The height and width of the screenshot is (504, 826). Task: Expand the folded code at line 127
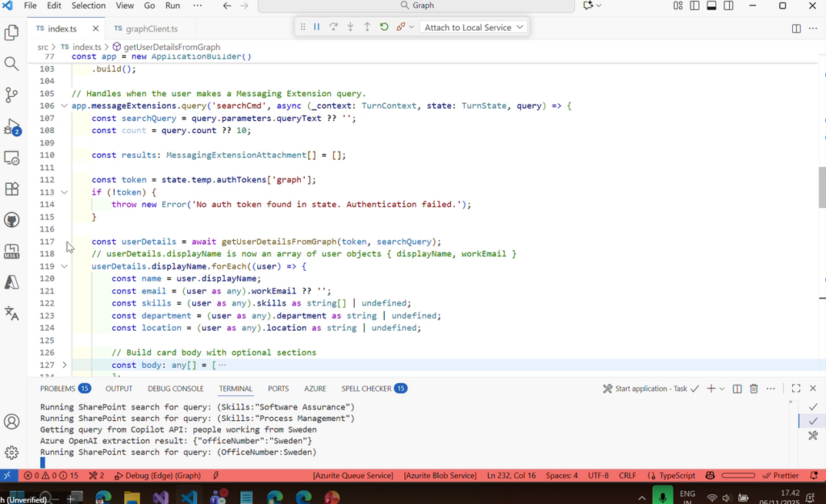[65, 365]
